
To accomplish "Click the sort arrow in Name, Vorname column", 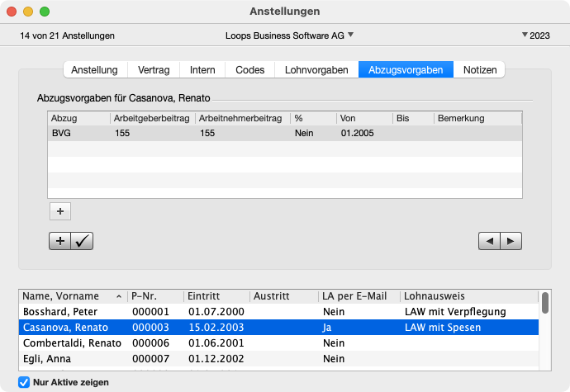I will [117, 296].
